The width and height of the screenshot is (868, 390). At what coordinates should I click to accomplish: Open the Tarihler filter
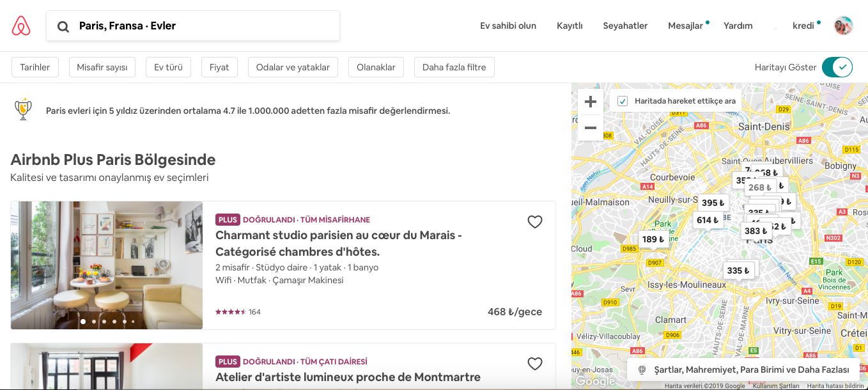35,67
